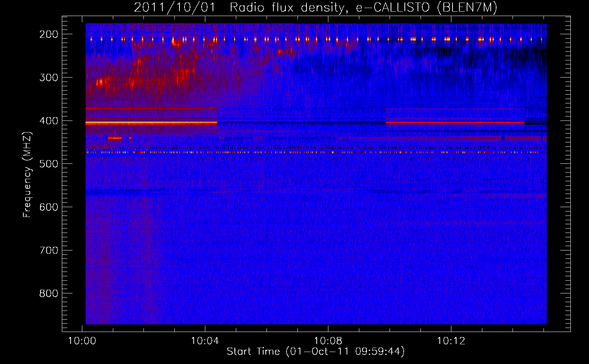Click the 700 frequency tick label
589x364 pixels.
[49, 250]
